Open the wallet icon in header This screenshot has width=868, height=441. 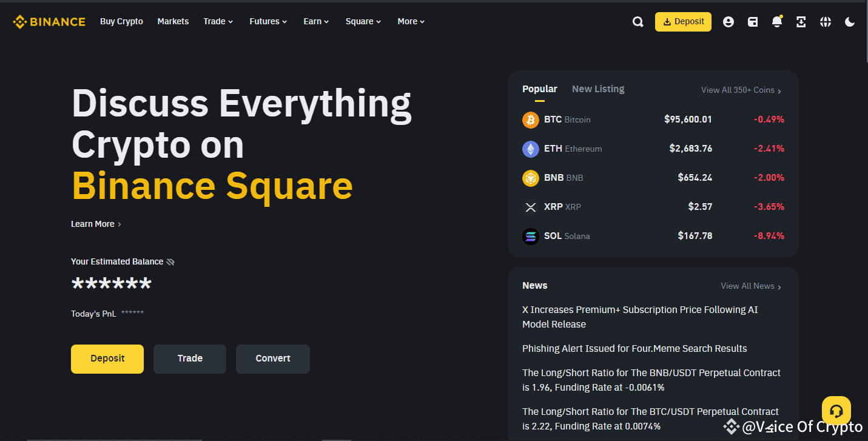753,22
